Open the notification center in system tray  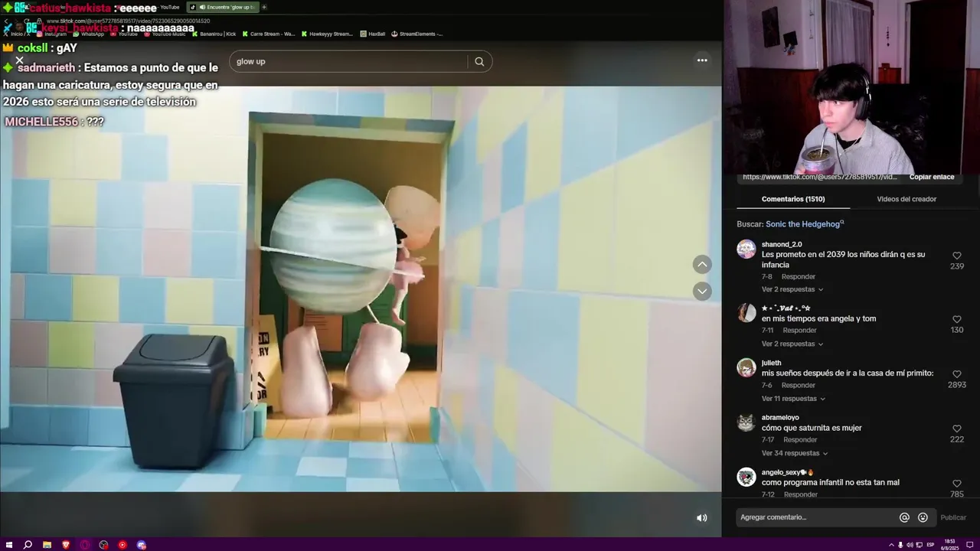click(x=969, y=545)
